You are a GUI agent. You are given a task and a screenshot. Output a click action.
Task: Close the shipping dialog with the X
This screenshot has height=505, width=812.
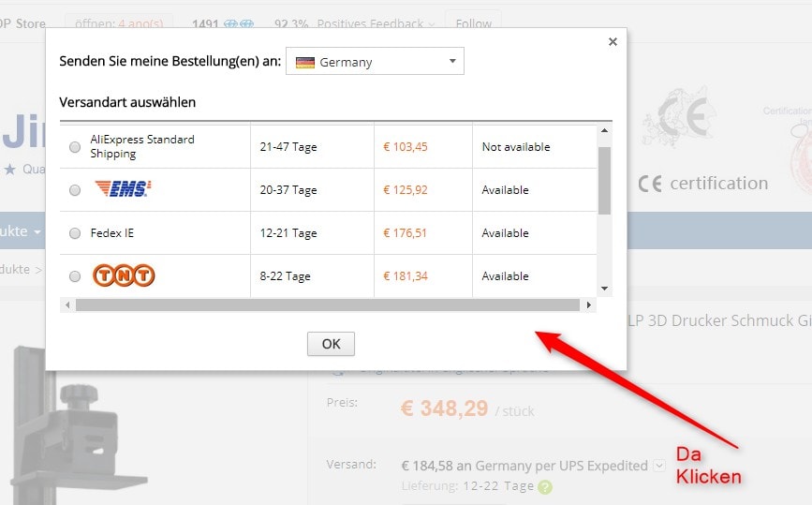(x=613, y=42)
